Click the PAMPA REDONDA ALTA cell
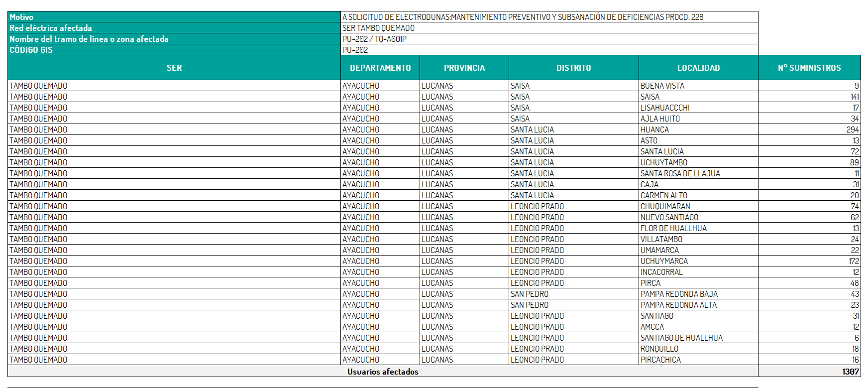The image size is (868, 388). (x=698, y=305)
